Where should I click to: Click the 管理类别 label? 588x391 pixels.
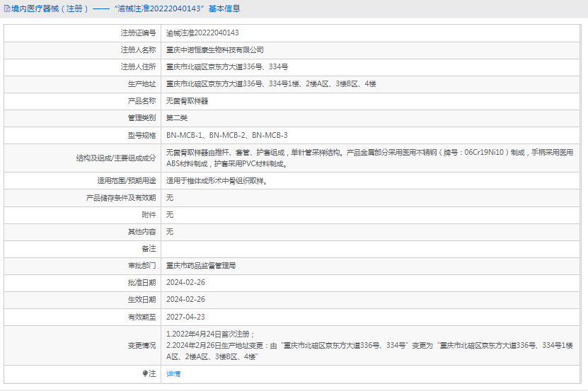tap(142, 117)
